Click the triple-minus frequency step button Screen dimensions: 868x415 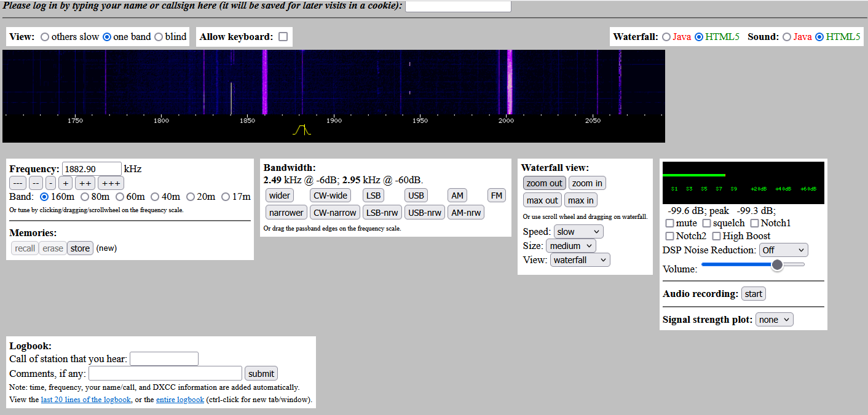click(x=18, y=183)
